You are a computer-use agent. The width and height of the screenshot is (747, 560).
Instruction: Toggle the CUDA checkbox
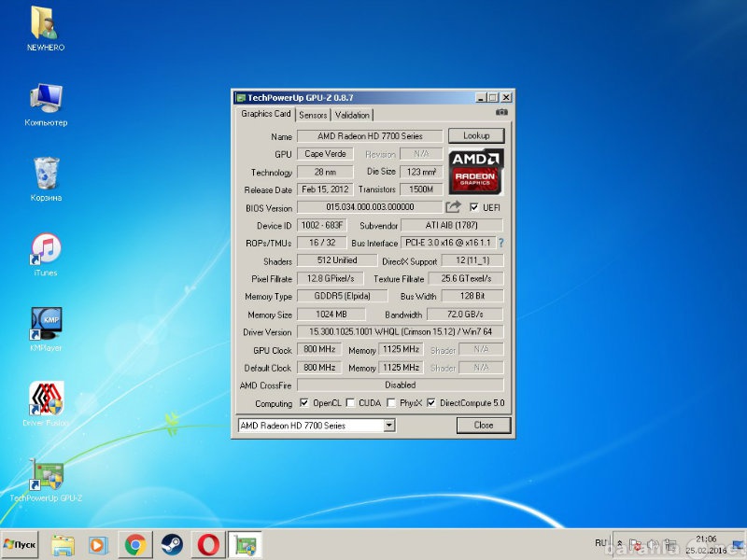(350, 403)
